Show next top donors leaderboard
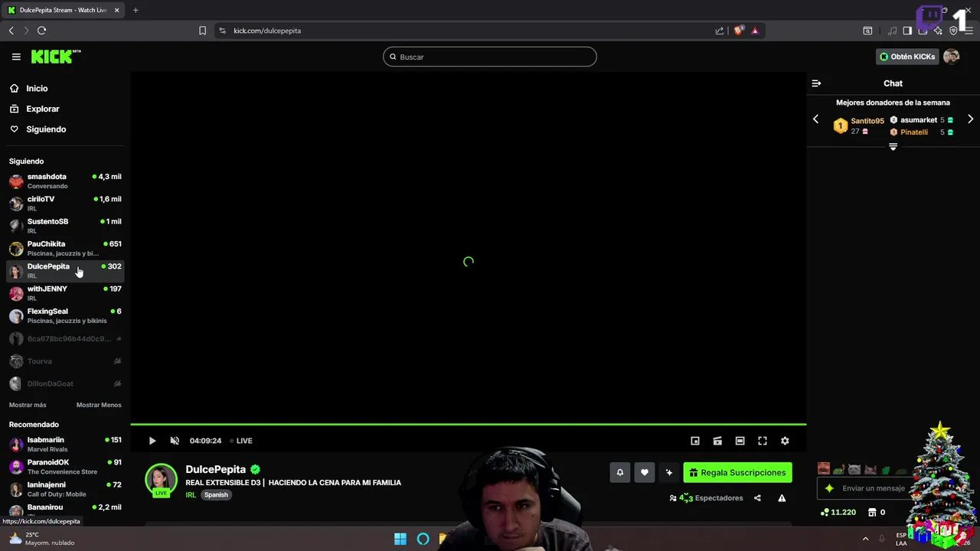 tap(970, 119)
